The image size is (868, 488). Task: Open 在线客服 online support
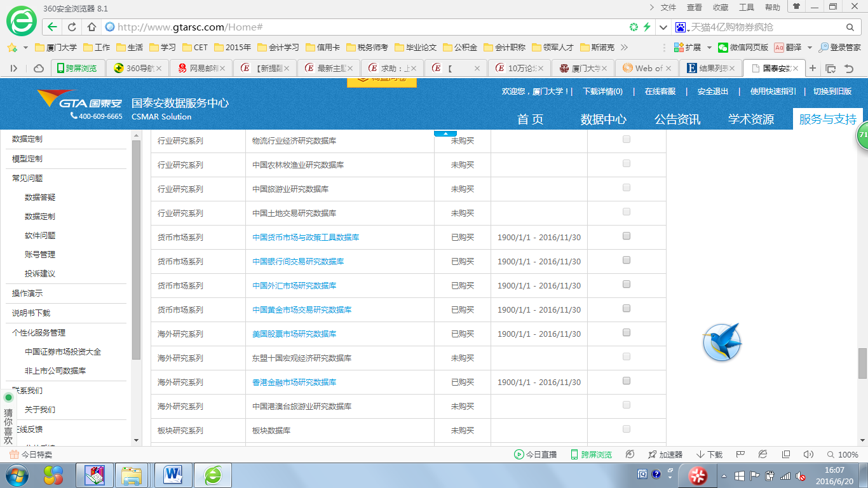(660, 91)
